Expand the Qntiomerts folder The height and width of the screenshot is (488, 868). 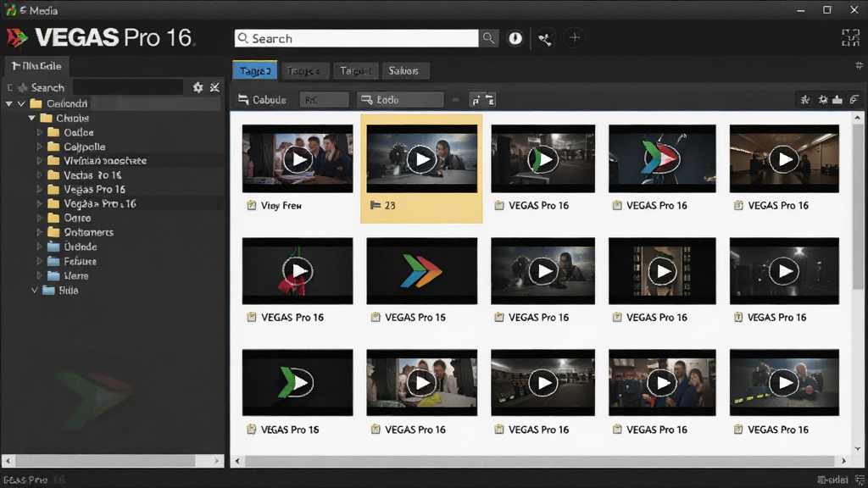click(39, 232)
